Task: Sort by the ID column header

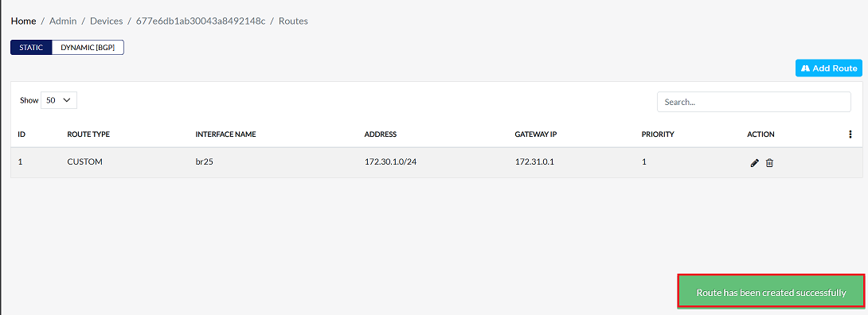Action: pyautogui.click(x=21, y=134)
